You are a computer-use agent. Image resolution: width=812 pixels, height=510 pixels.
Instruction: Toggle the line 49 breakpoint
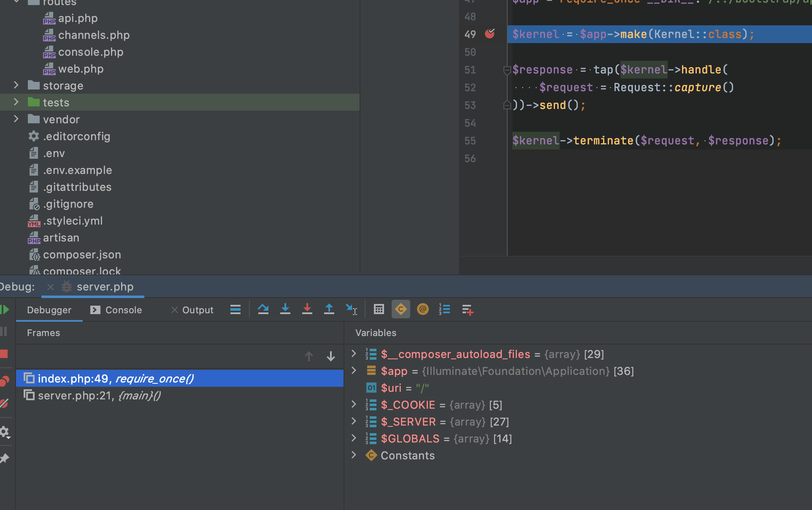point(490,34)
